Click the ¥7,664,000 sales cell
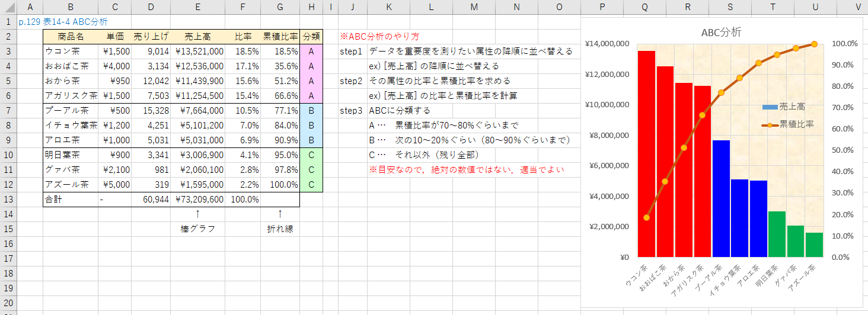 point(197,111)
